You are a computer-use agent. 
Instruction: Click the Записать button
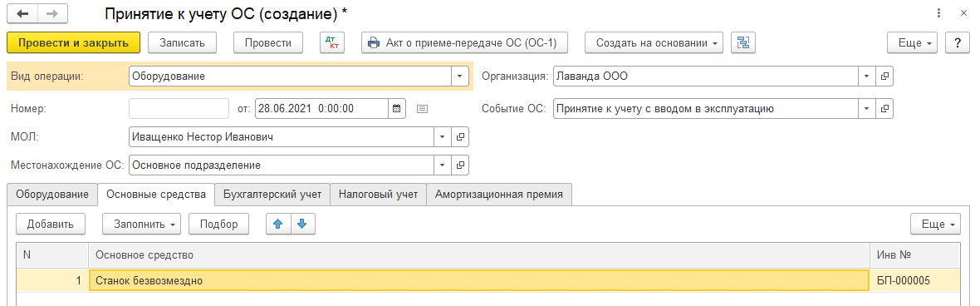click(x=182, y=42)
